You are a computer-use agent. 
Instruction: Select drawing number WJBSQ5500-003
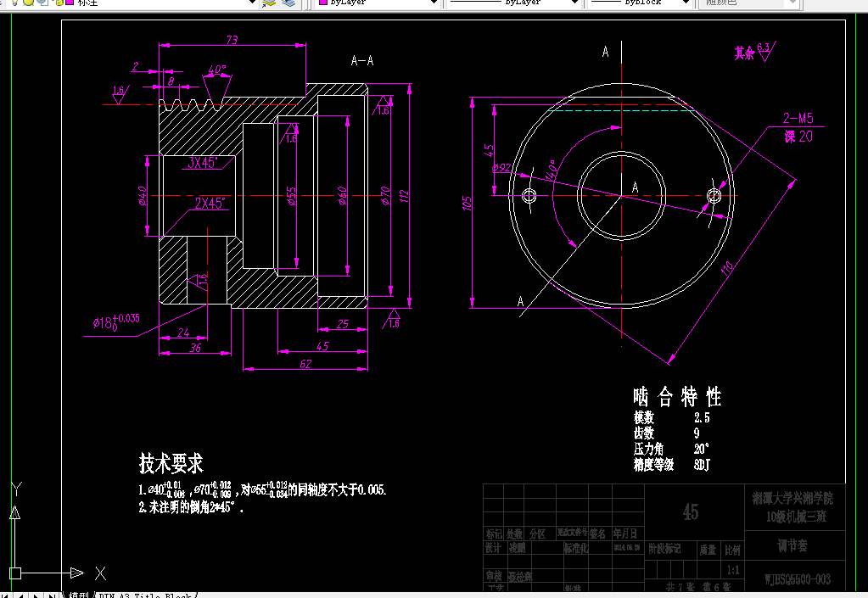point(797,579)
